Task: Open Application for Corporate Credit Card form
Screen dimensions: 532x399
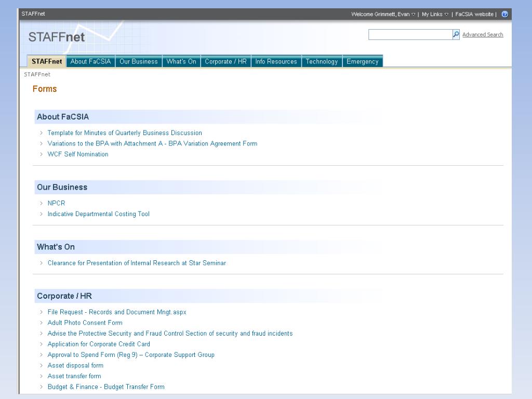Action: (99, 344)
